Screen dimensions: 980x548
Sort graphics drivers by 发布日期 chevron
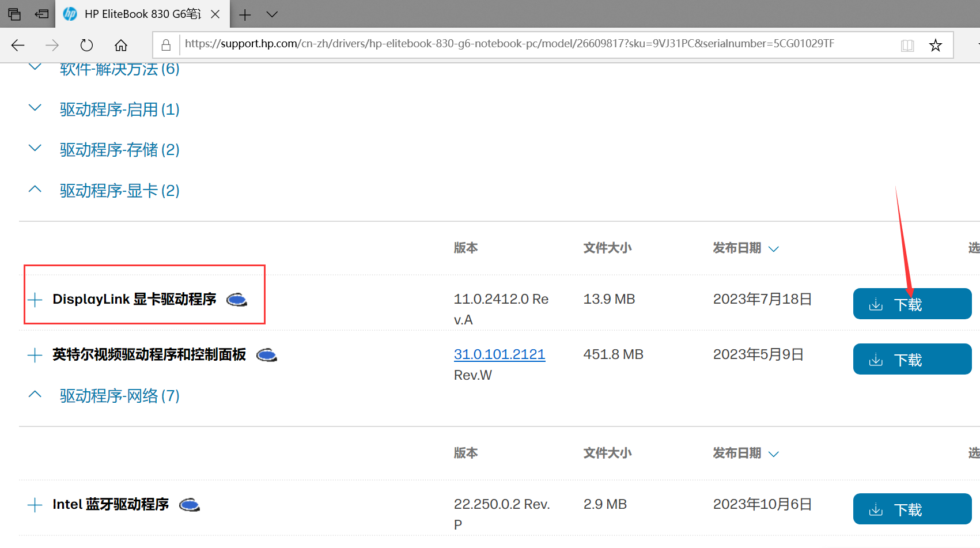coord(774,249)
